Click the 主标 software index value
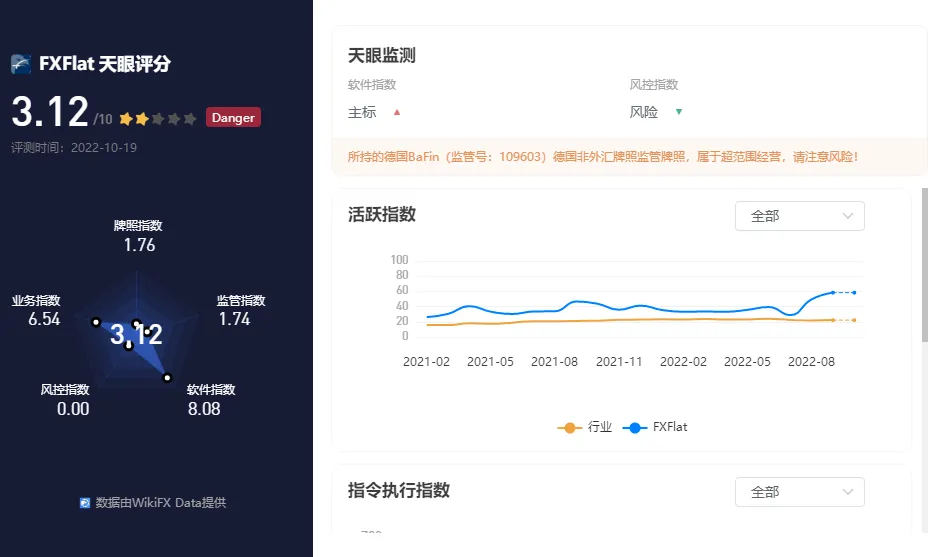 click(362, 112)
